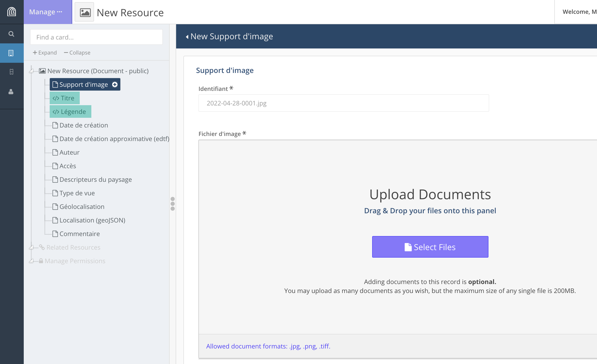
Task: Open the Manage menu
Action: 46,12
